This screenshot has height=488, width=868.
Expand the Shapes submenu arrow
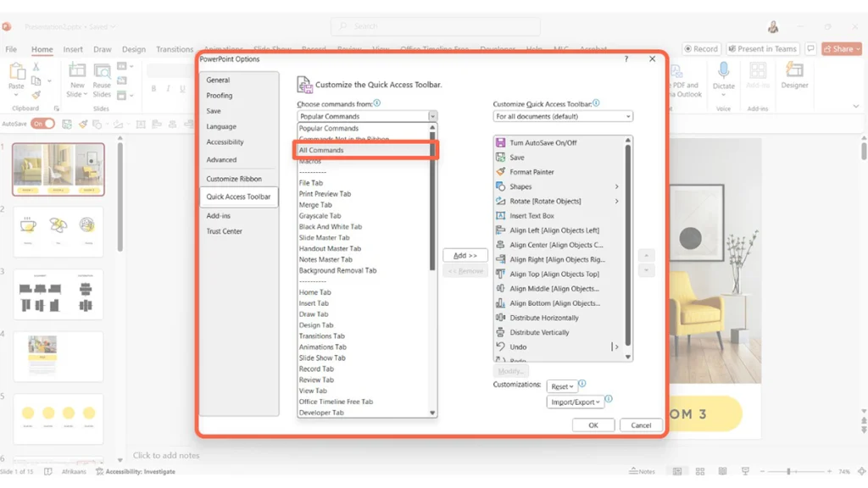[x=616, y=186]
